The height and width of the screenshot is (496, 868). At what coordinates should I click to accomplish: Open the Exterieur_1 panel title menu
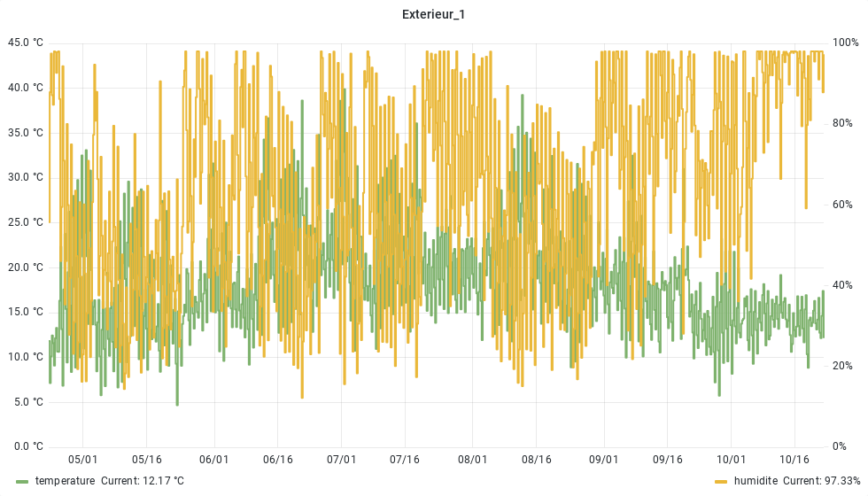pos(433,14)
